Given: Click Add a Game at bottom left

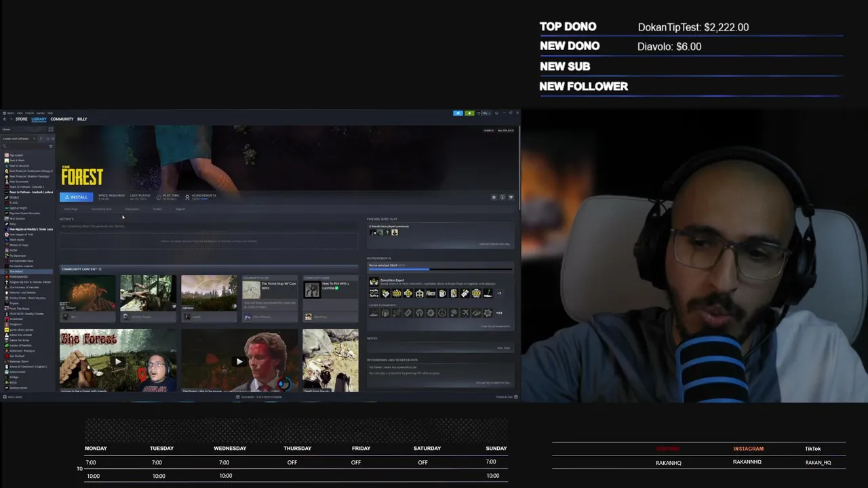Looking at the screenshot, I should (x=13, y=396).
